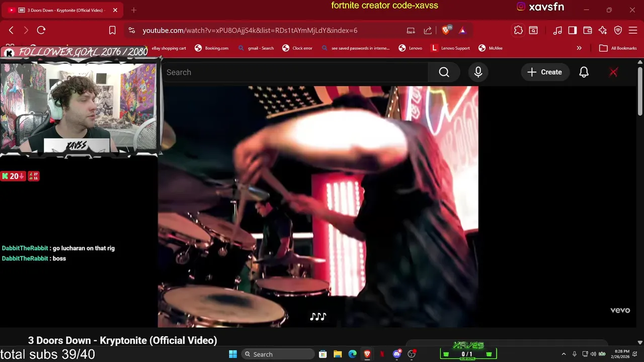Open the Clock error bookmark
The height and width of the screenshot is (362, 644).
click(297, 48)
